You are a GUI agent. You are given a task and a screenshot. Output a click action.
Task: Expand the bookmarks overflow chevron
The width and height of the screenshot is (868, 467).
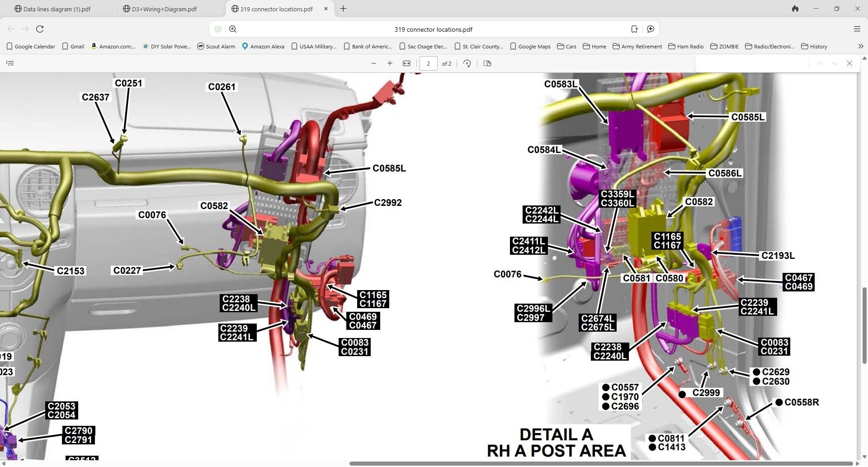(860, 46)
